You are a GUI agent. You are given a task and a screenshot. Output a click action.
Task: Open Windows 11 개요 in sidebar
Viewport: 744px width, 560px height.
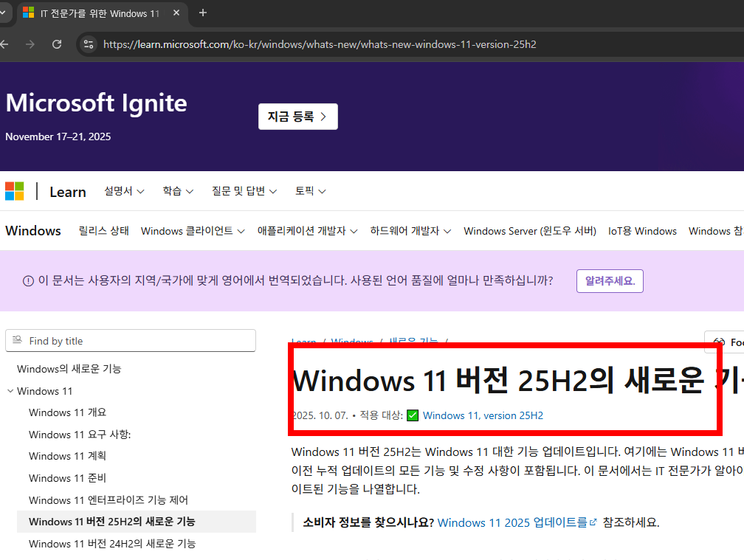(67, 412)
